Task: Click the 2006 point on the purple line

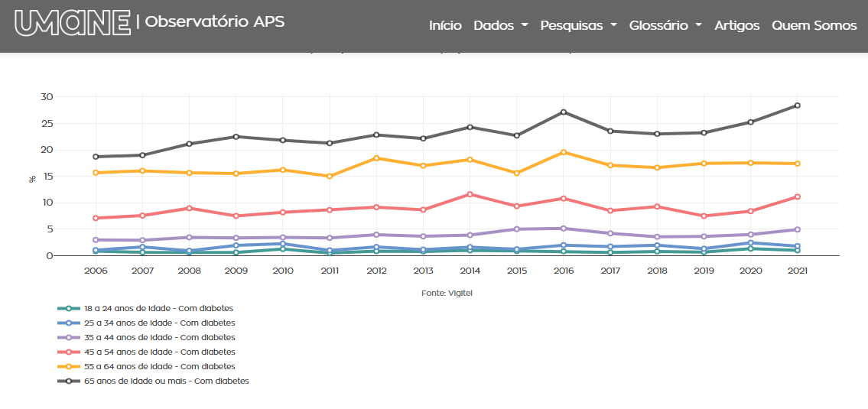Action: pos(96,239)
